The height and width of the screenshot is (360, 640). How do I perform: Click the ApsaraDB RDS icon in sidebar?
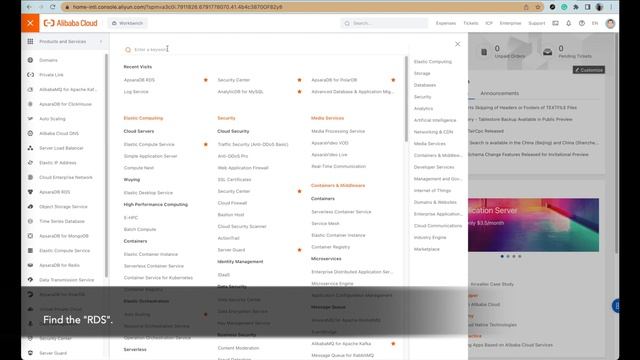point(30,192)
